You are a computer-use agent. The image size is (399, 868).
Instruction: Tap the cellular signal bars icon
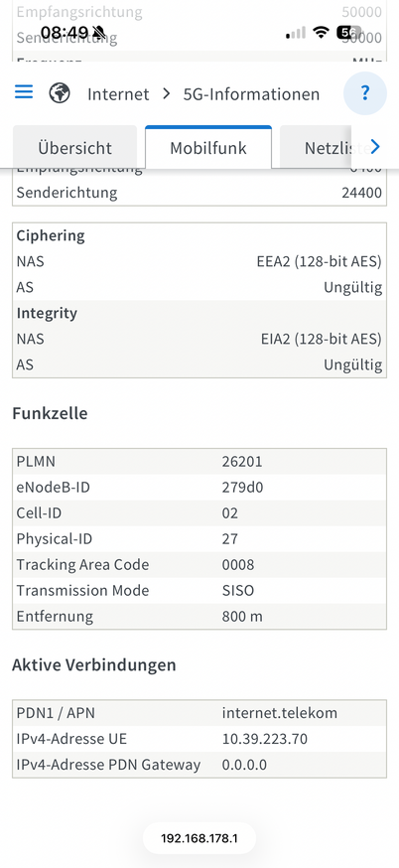click(x=296, y=33)
